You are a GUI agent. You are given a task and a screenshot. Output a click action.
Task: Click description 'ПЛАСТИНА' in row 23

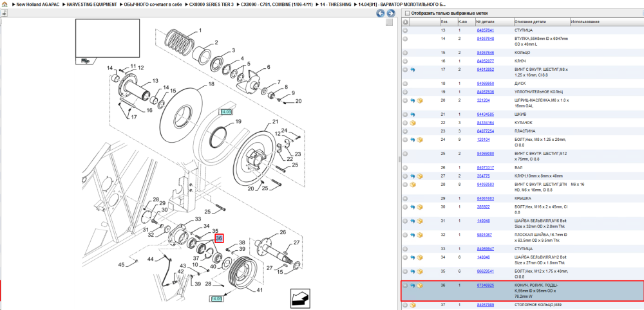click(525, 131)
